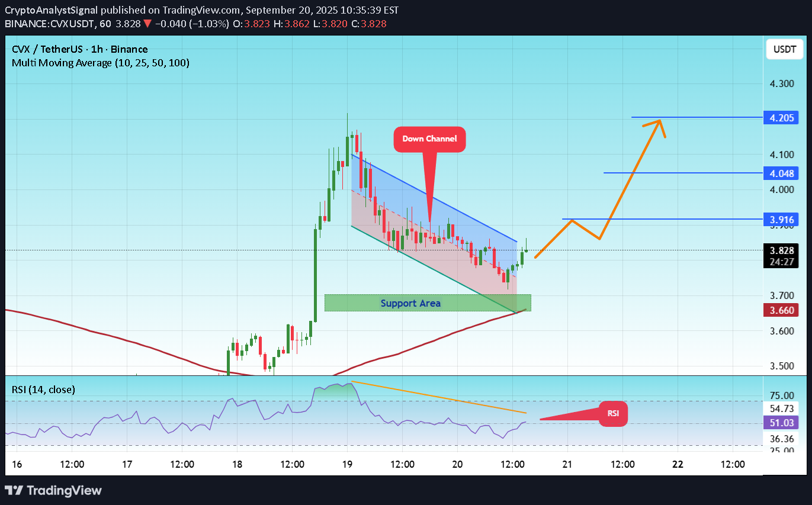
Task: Click the 3.600 price axis label
Action: coord(781,330)
